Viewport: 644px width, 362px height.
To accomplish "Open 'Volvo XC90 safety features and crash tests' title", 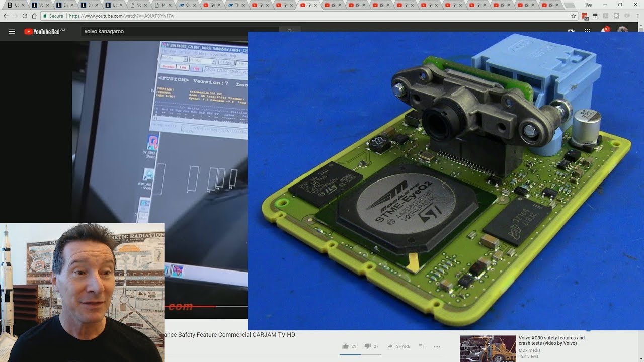I will (551, 340).
